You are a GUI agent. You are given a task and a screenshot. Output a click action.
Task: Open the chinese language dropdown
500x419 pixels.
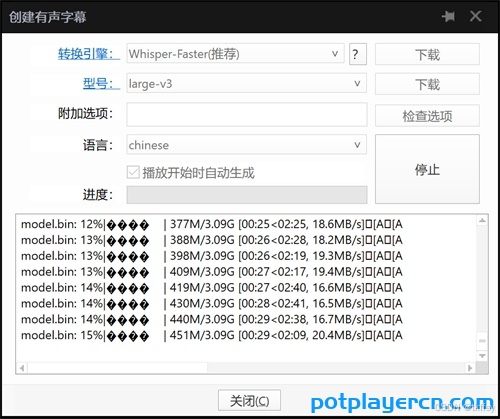(247, 144)
